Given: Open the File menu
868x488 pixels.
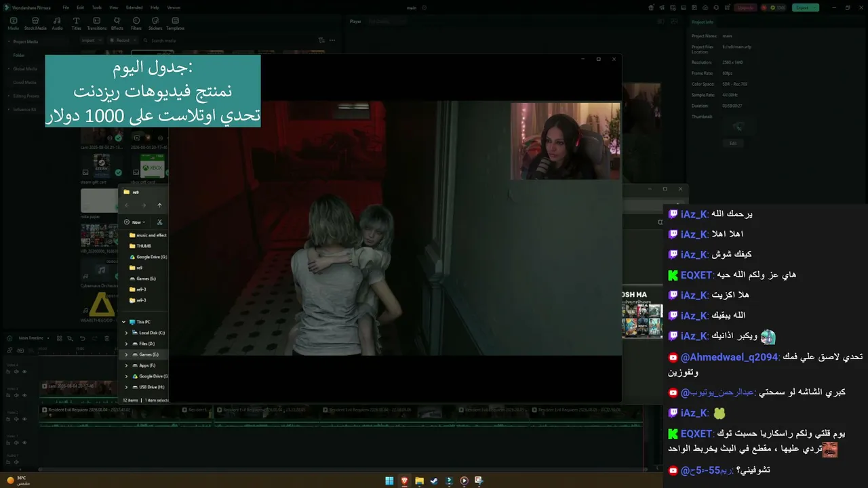Looking at the screenshot, I should click(66, 7).
